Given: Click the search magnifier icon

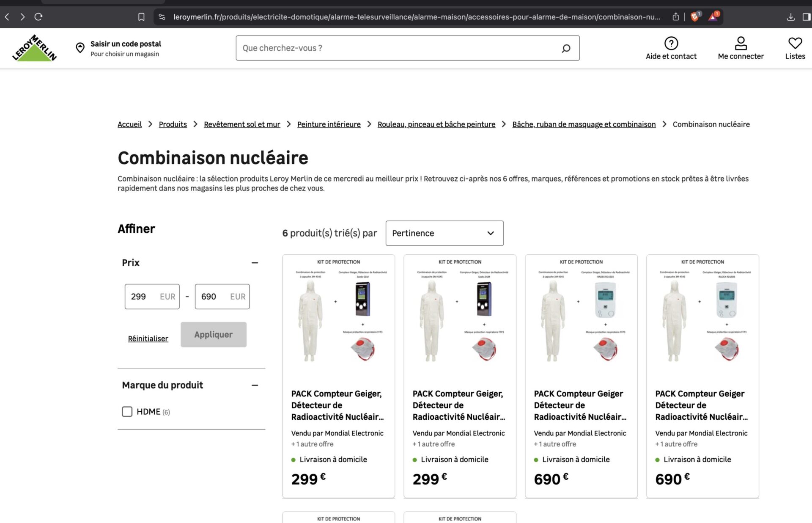Looking at the screenshot, I should pos(566,48).
